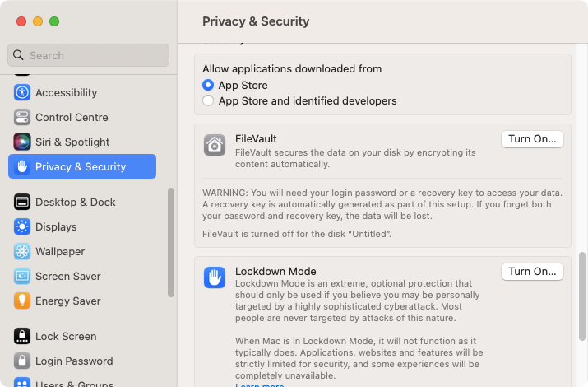Click the Siri & Spotlight icon

(x=22, y=142)
